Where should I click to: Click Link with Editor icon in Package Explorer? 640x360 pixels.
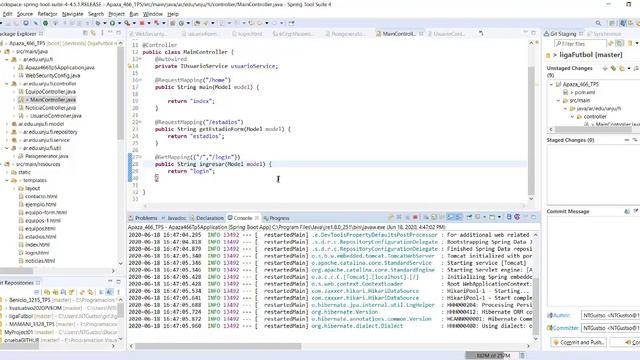click(93, 33)
